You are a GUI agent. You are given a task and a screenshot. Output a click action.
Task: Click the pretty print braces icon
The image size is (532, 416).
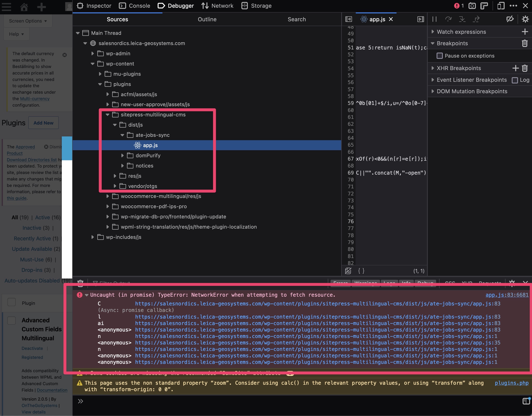pyautogui.click(x=361, y=271)
